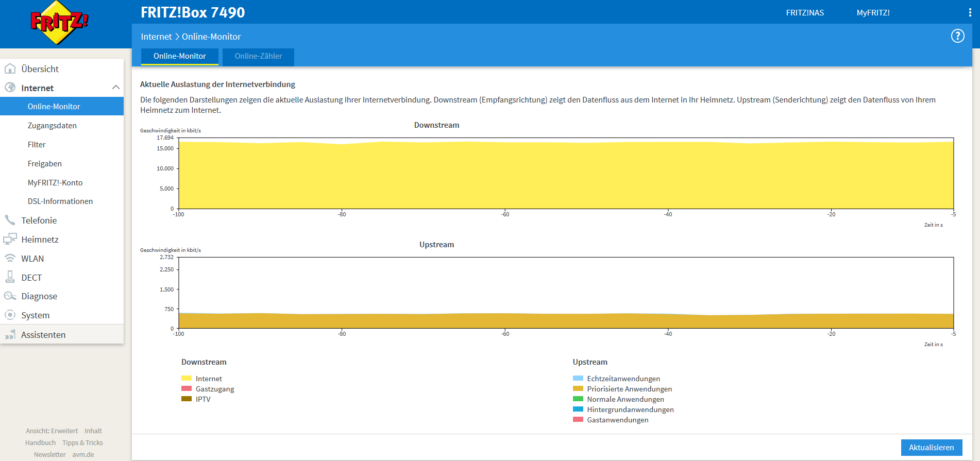Click the Aktualisieren button
Viewport: 980px width, 461px height.
[931, 448]
